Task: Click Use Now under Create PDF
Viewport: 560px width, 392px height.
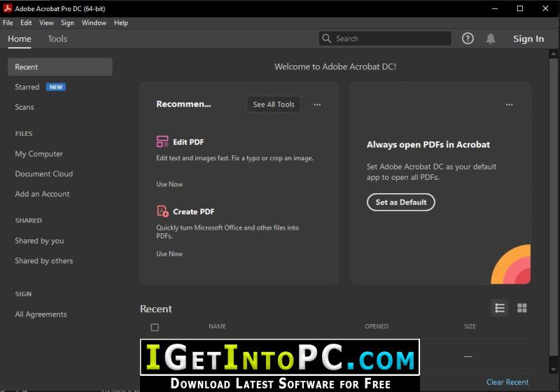Action: point(169,254)
